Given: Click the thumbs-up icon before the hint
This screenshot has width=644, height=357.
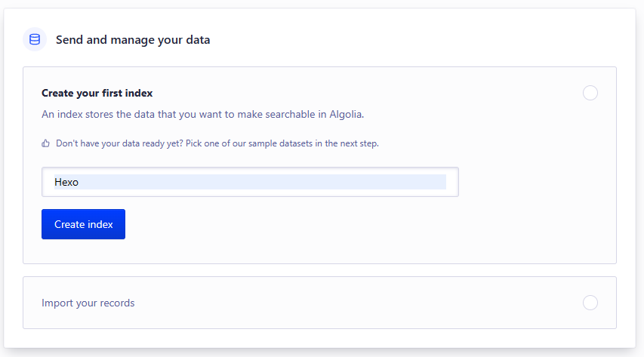Looking at the screenshot, I should pyautogui.click(x=46, y=143).
